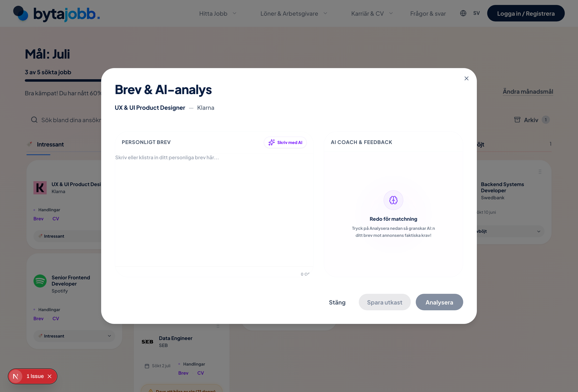Click the monthly goal progress bar

point(63,80)
